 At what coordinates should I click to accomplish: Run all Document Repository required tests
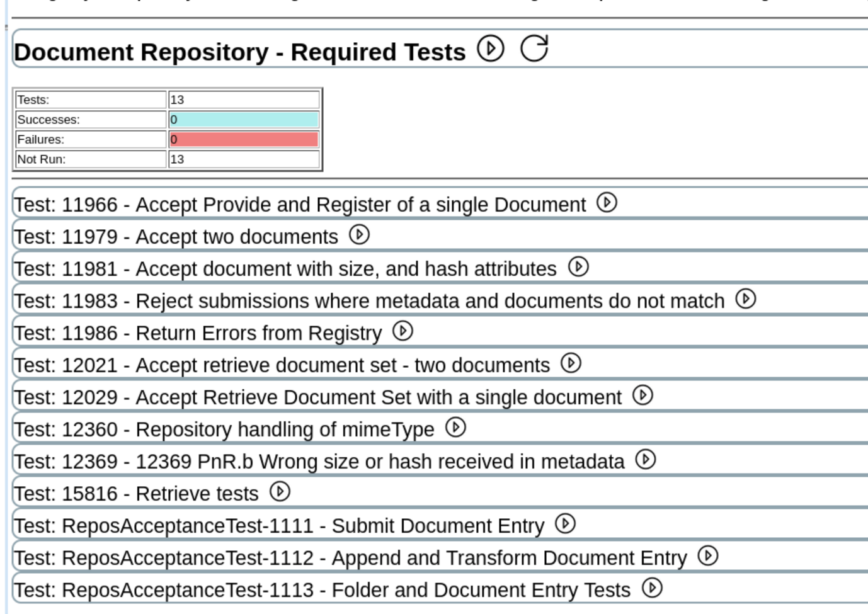[x=490, y=48]
